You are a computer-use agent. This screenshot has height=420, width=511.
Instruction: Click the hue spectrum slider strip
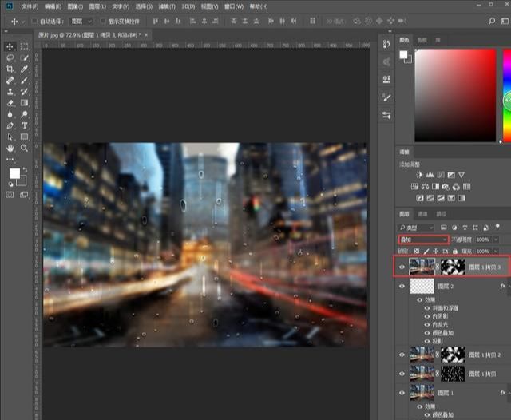pyautogui.click(x=507, y=95)
